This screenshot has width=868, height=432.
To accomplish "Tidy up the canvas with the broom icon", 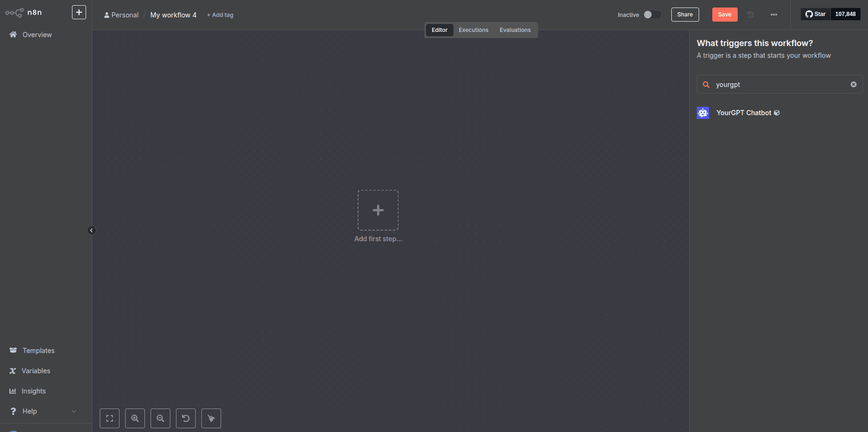I will tap(211, 418).
